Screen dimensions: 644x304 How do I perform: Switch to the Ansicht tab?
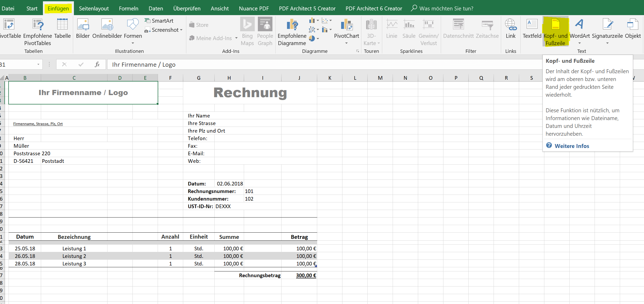tap(220, 8)
